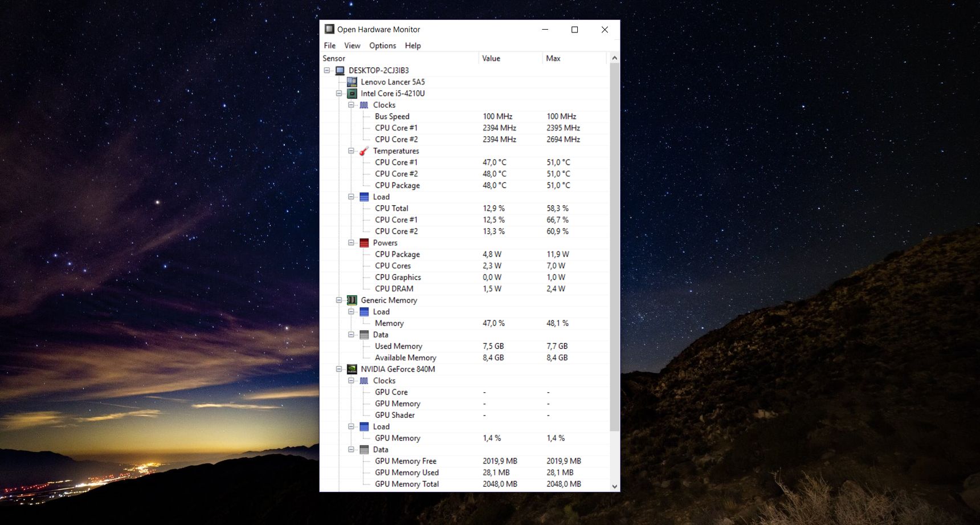
Task: Click the NVIDIA GeForce 840M icon
Action: [352, 369]
